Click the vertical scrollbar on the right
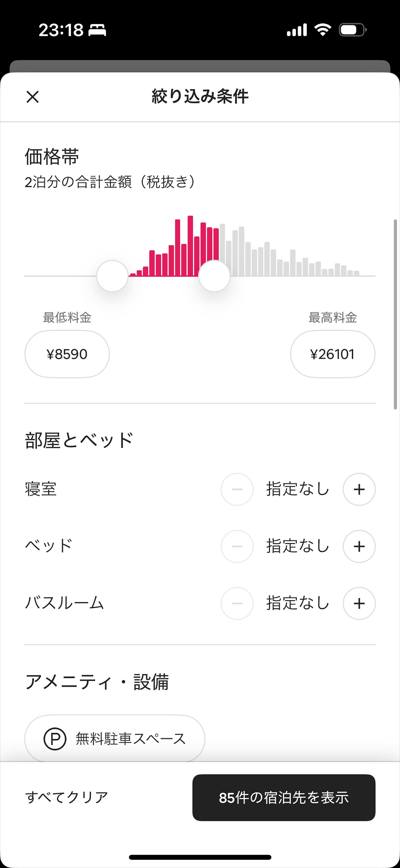This screenshot has height=868, width=400. tap(395, 314)
